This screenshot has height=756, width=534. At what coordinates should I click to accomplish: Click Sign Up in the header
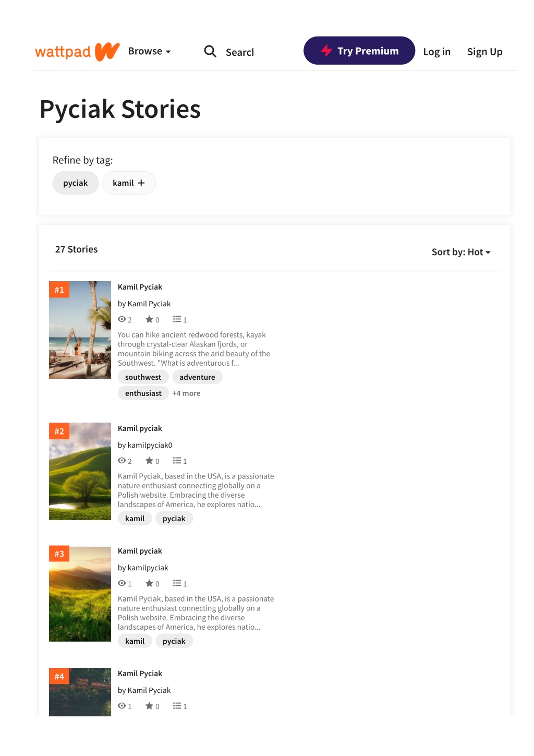click(485, 52)
